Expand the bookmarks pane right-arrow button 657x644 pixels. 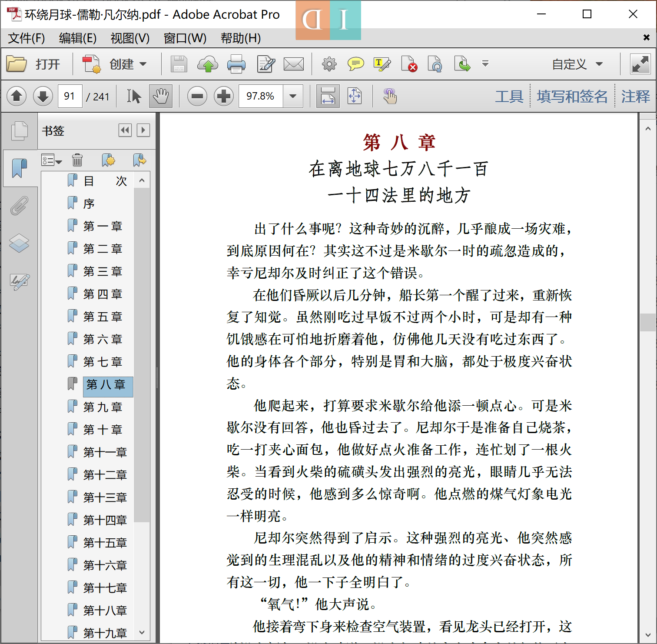point(143,130)
